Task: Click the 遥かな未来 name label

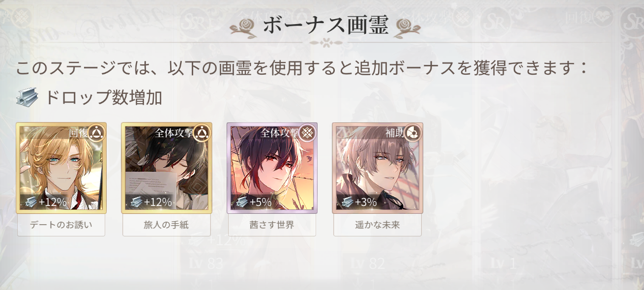Action: click(x=378, y=225)
